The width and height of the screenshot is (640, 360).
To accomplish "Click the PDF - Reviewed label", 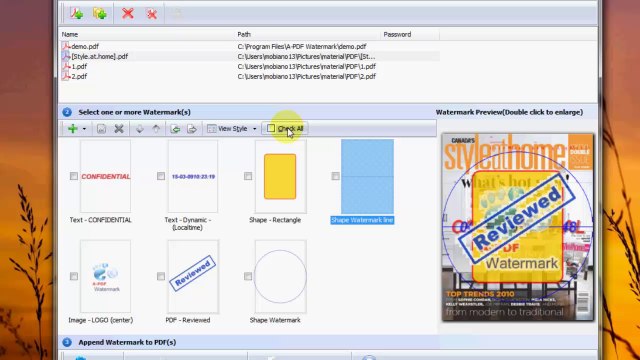I will point(188,320).
